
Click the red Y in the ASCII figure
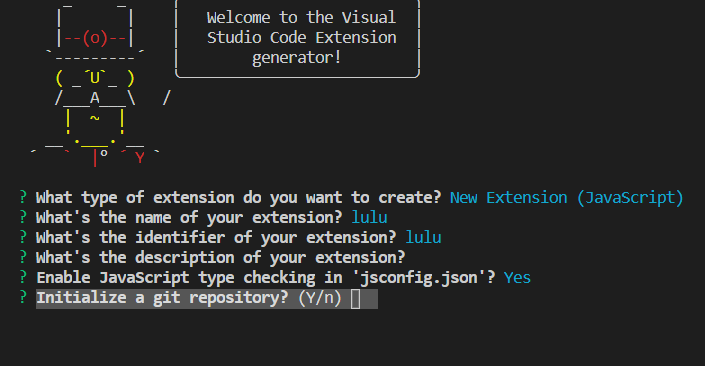140,158
